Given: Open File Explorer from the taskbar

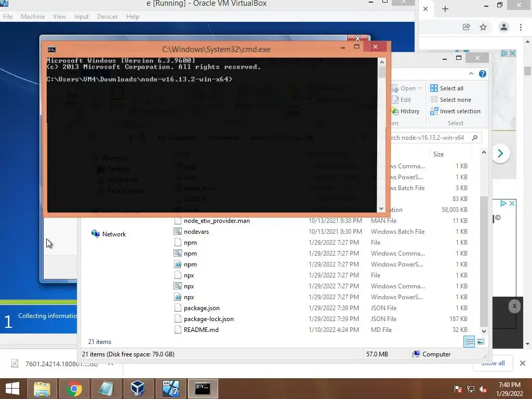Looking at the screenshot, I should click(42, 389).
